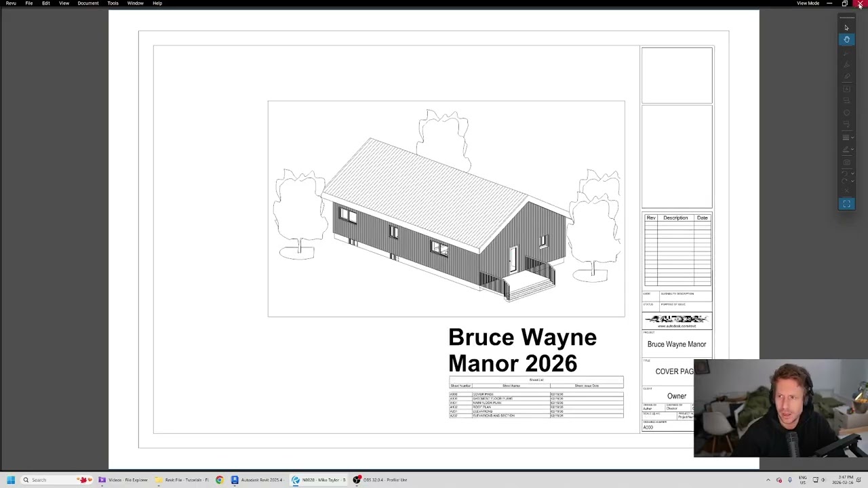The image size is (868, 488).
Task: Open the Window menu
Action: 135,3
